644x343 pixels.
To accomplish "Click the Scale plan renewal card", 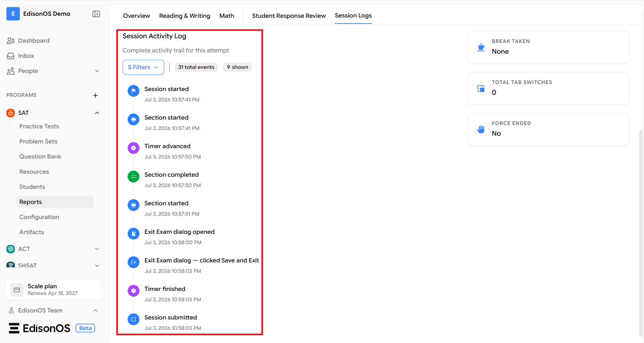I will [53, 290].
